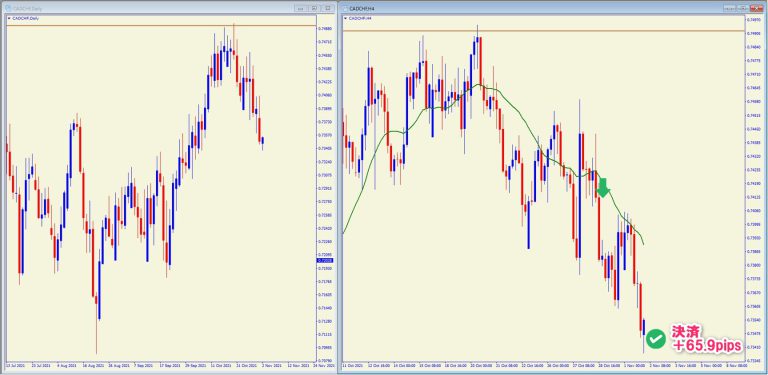Image resolution: width=768 pixels, height=375 pixels.
Task: Select the CADCHF Daily window title bar
Action: coord(147,8)
